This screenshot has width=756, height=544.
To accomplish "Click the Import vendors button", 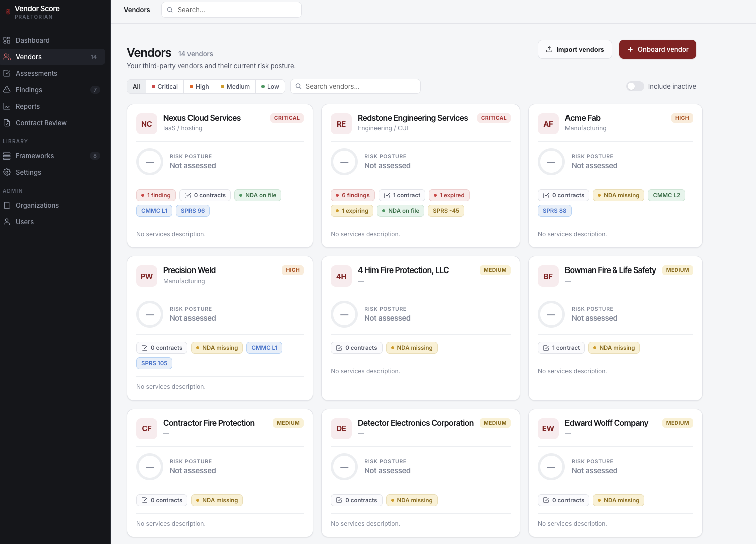I will click(x=575, y=49).
